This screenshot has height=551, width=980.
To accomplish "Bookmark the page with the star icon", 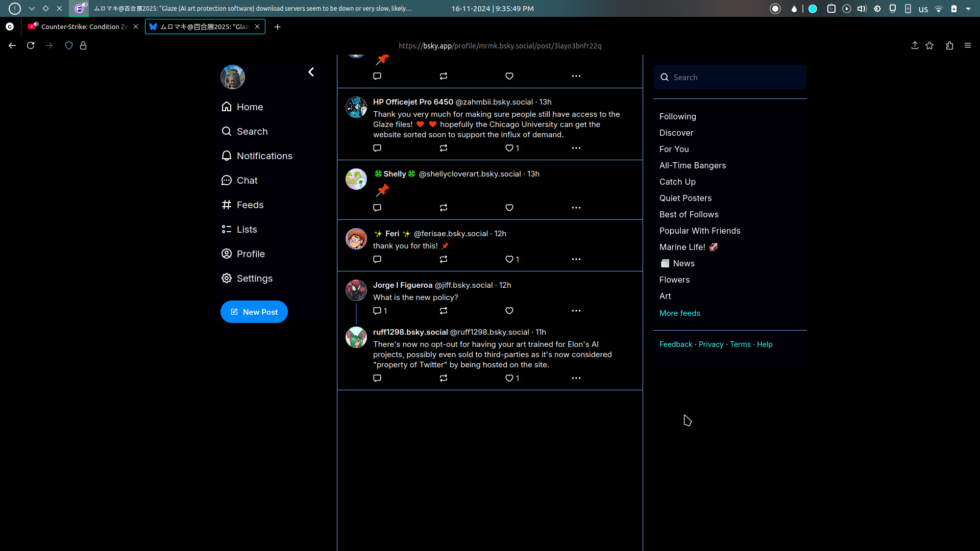I will 929,45.
